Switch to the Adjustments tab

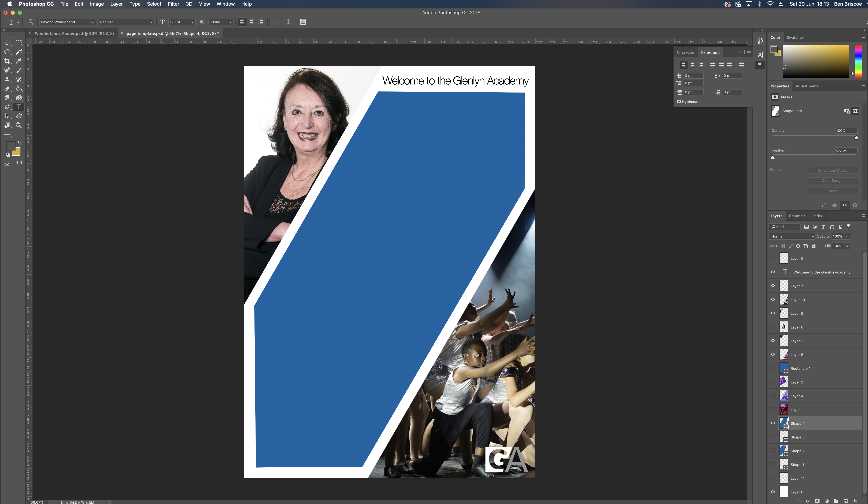[807, 86]
